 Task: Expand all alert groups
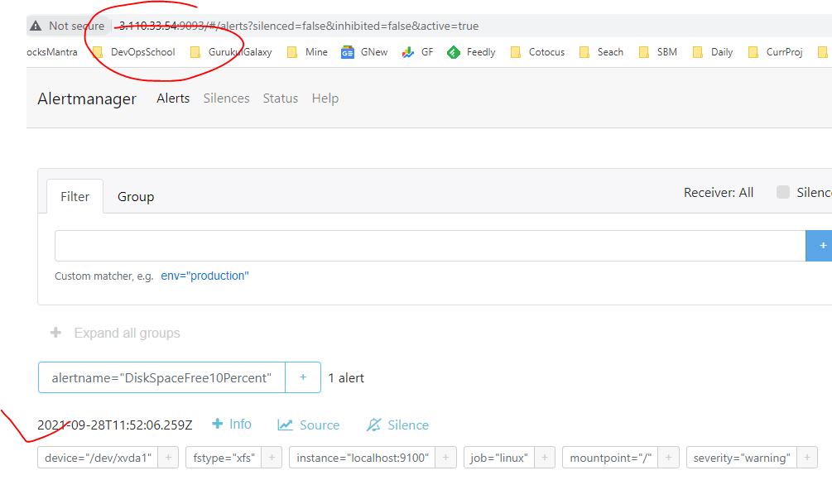[x=115, y=333]
